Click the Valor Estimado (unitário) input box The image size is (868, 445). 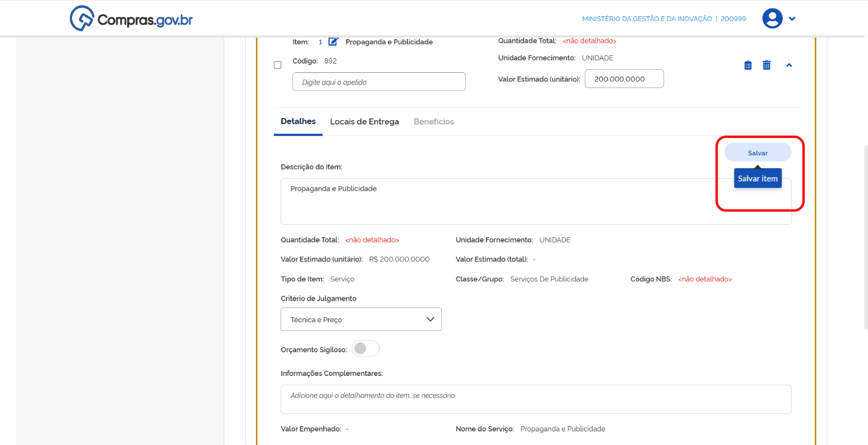[x=624, y=79]
